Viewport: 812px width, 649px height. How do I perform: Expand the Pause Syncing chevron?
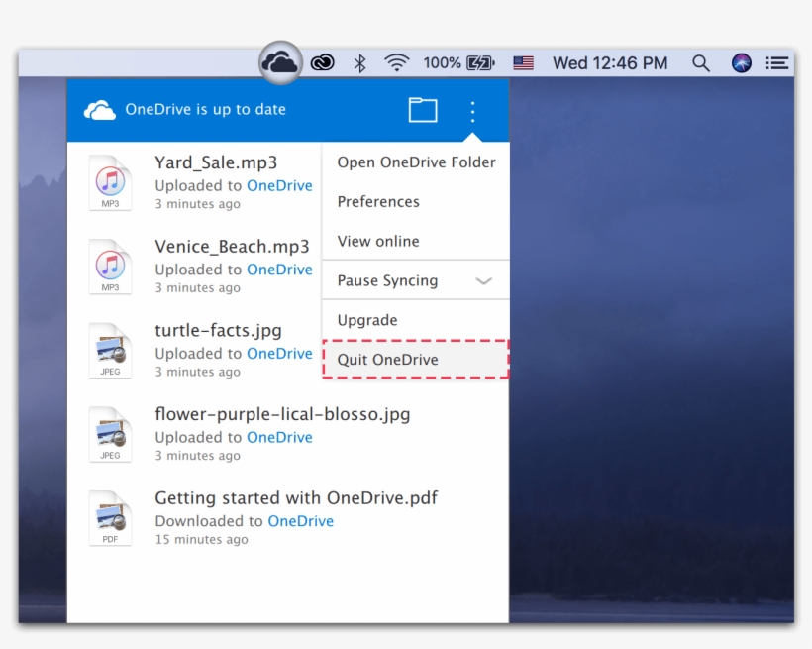coord(484,280)
